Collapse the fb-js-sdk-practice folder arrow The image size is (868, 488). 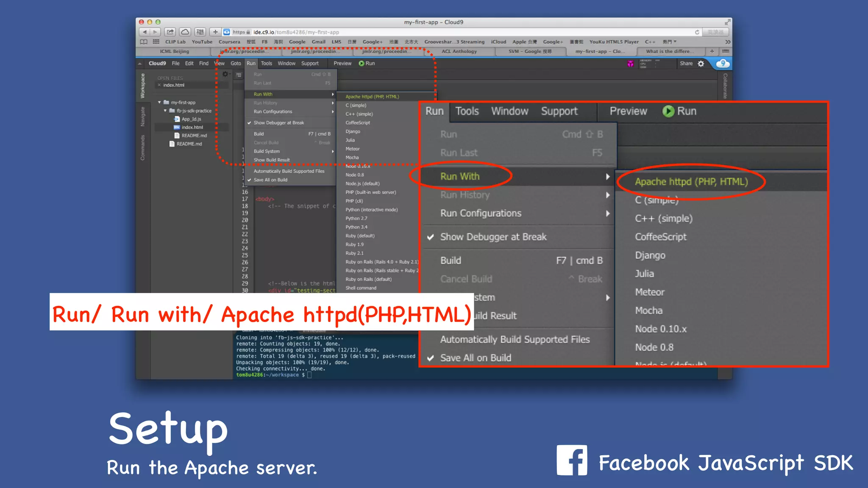point(165,111)
